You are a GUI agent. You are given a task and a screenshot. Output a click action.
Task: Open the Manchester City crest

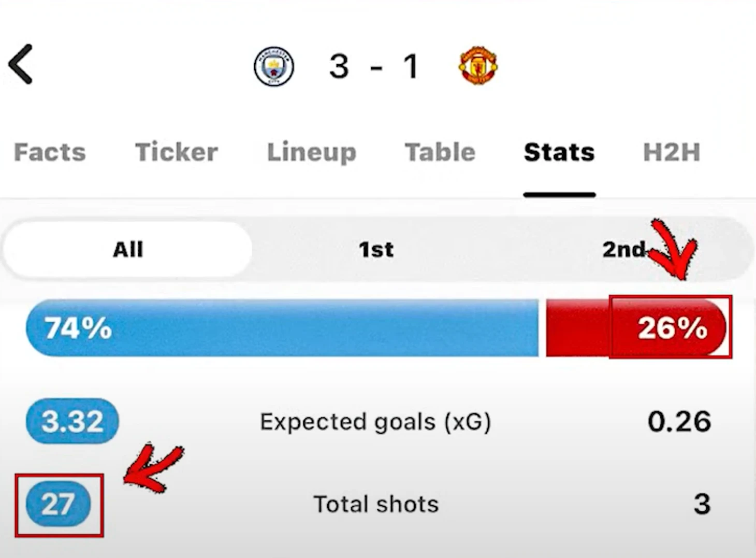(274, 66)
